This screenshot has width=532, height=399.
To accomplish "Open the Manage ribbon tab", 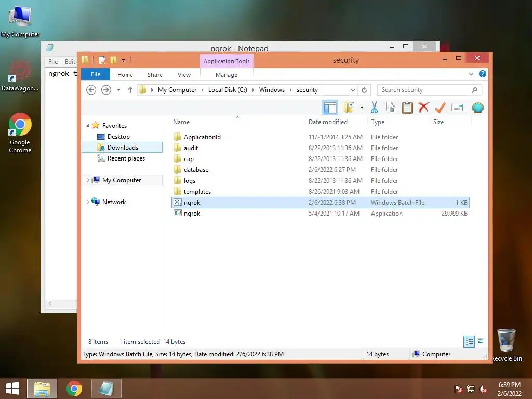I will (227, 75).
